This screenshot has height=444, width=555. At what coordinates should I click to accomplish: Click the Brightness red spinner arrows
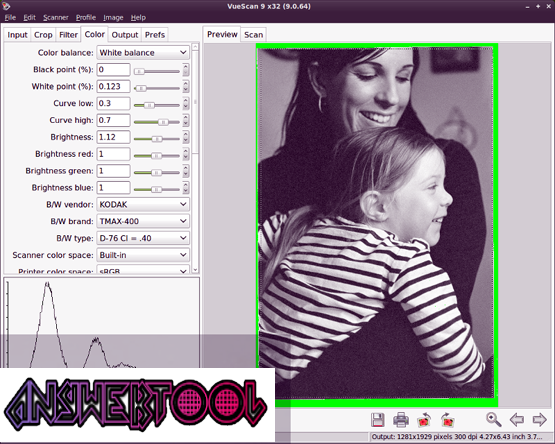click(186, 154)
